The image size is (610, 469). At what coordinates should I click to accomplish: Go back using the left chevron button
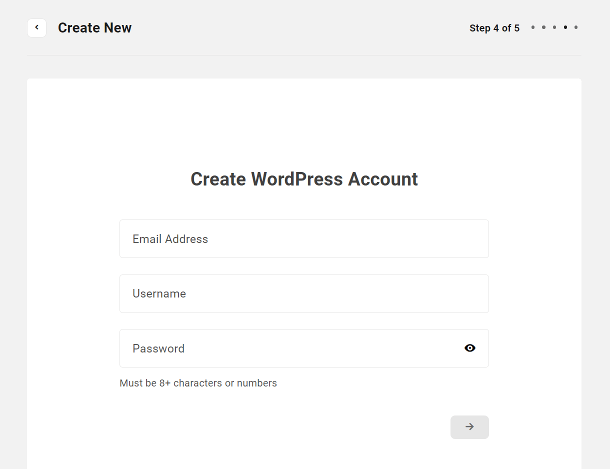click(37, 28)
